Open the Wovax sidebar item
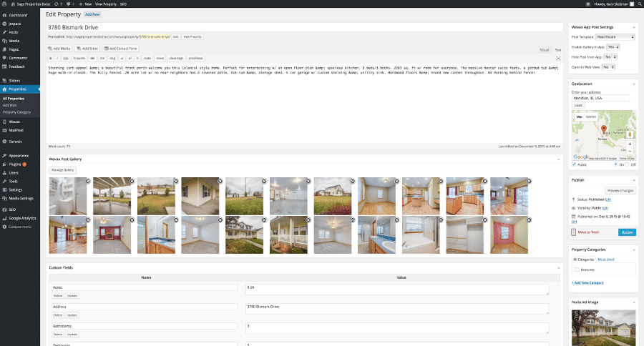 (x=14, y=122)
